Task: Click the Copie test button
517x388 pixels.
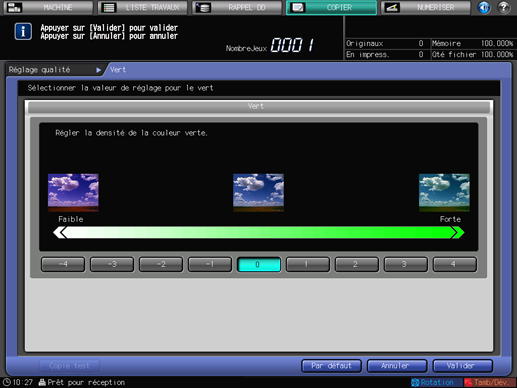Action: [69, 366]
